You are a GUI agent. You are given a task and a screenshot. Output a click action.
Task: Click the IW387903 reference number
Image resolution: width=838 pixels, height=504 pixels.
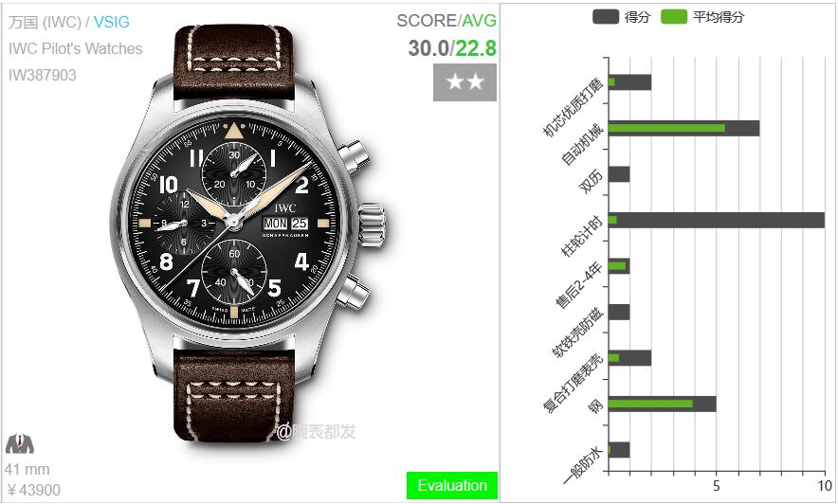coord(43,75)
